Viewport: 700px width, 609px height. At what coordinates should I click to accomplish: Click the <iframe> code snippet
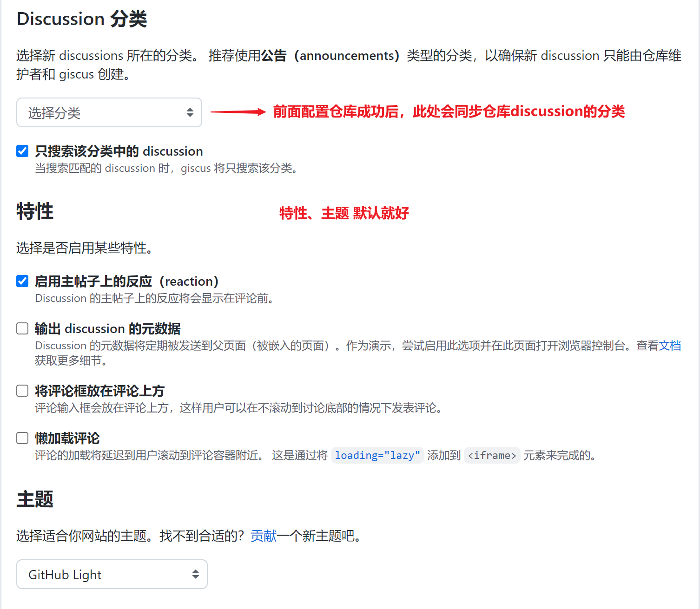[492, 455]
